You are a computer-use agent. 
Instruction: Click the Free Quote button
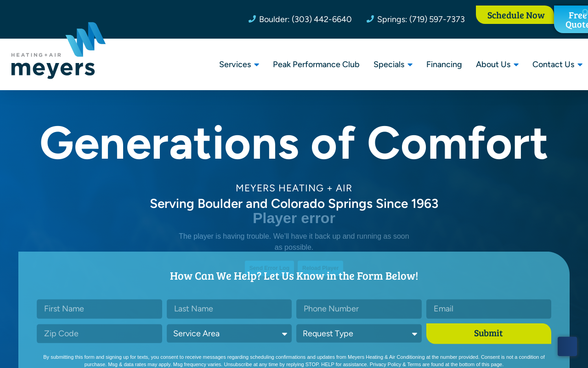coord(571,19)
